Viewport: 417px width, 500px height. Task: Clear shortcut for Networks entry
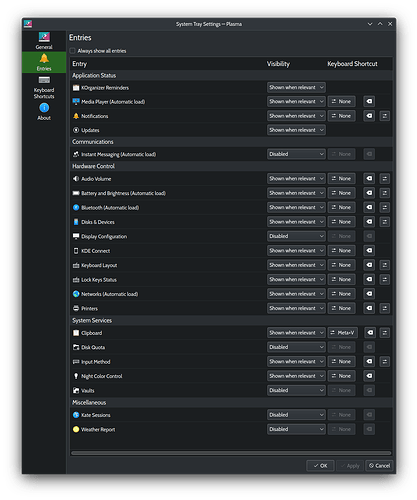[369, 294]
